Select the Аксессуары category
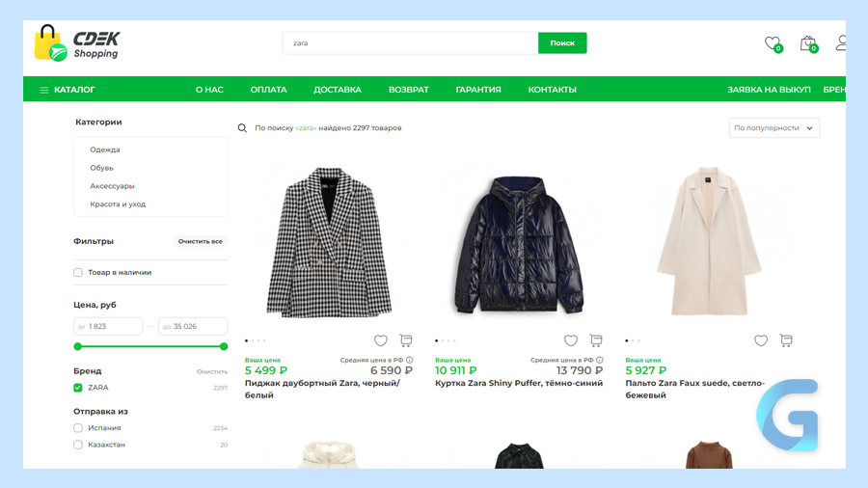 coord(113,186)
